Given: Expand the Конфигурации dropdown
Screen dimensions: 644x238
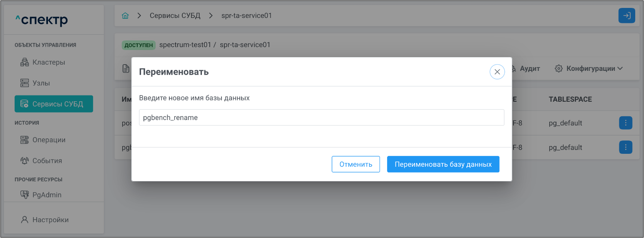Looking at the screenshot, I should click(589, 68).
